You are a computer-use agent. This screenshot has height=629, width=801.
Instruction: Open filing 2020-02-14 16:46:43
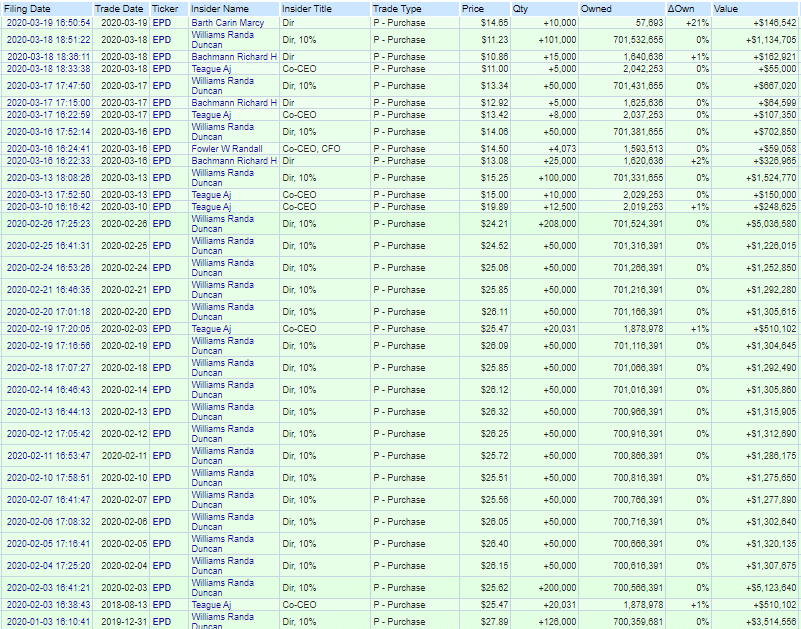[x=49, y=390]
